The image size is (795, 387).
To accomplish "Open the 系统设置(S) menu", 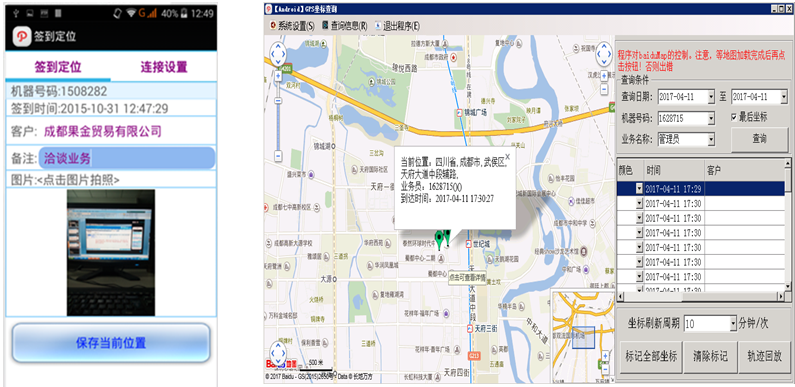I will click(x=292, y=25).
